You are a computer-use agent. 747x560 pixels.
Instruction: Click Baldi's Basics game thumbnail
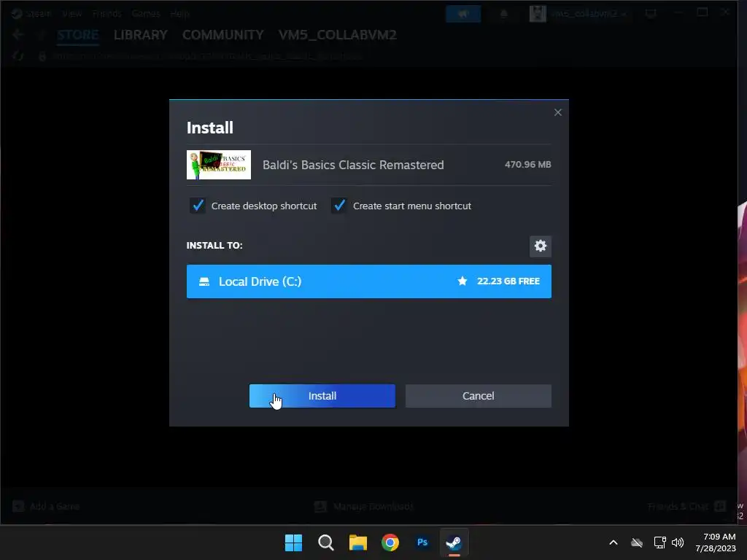tap(219, 165)
